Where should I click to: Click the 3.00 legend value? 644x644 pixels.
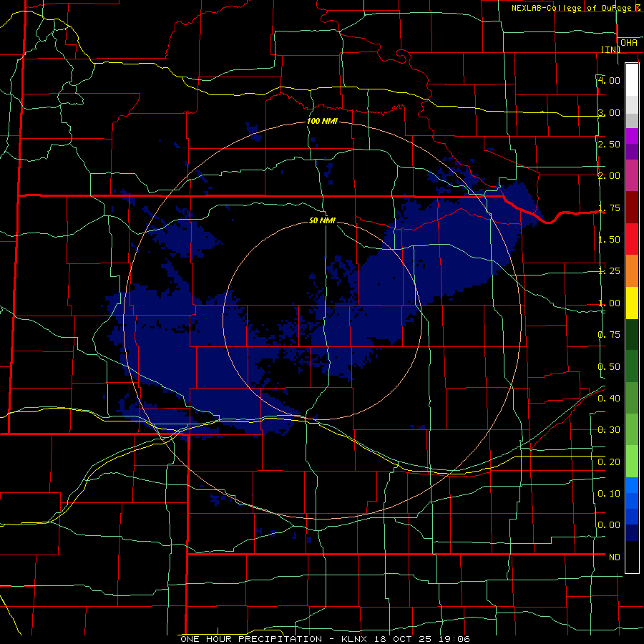(609, 112)
